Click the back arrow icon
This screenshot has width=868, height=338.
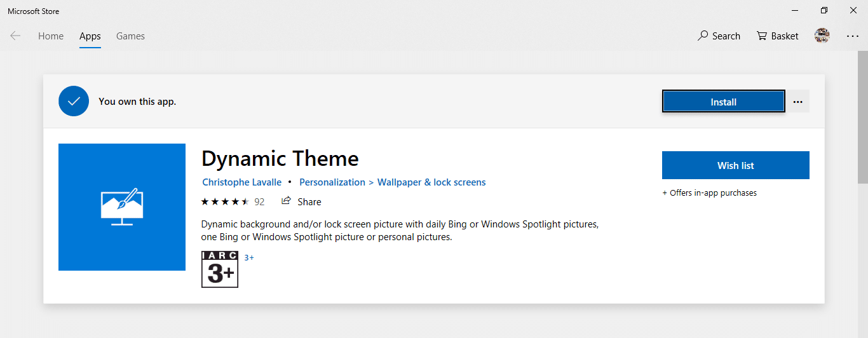[15, 36]
